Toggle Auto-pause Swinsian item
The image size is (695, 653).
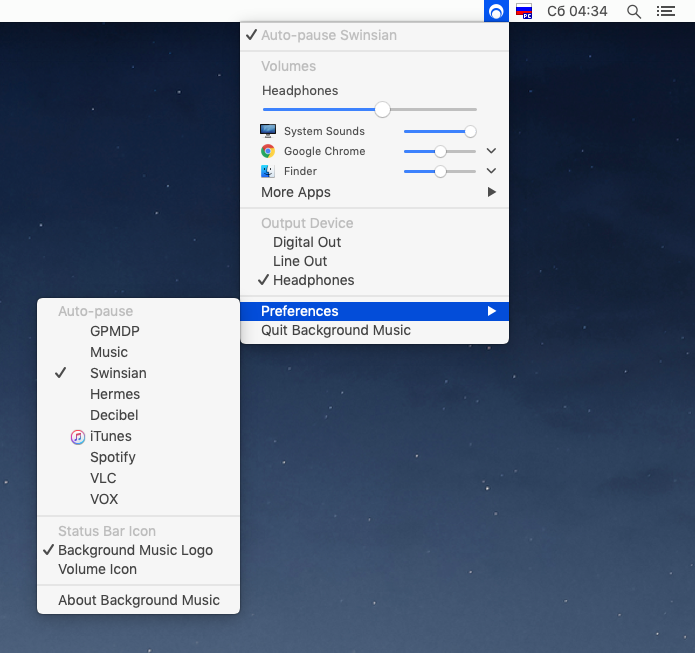pos(375,35)
